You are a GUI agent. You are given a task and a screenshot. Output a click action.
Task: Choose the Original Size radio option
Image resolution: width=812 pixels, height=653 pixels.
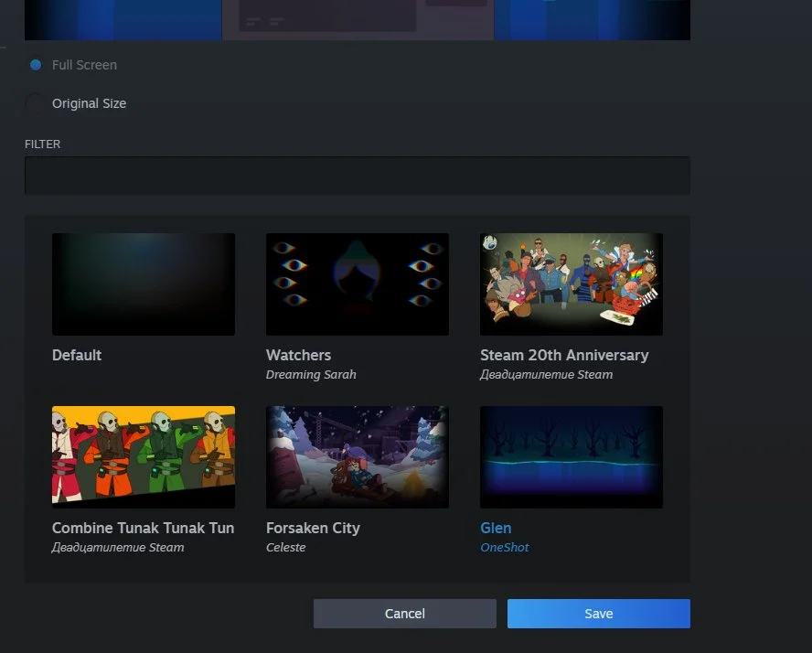pos(36,103)
